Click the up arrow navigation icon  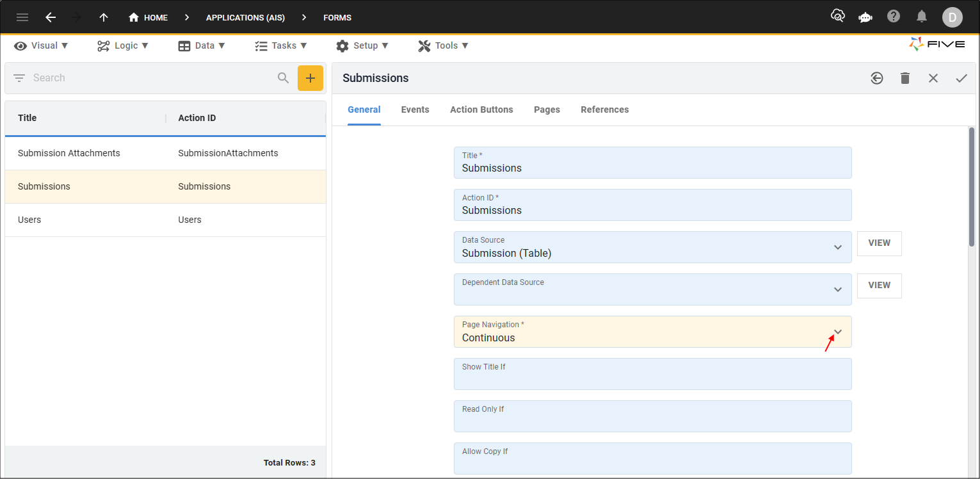click(x=104, y=17)
